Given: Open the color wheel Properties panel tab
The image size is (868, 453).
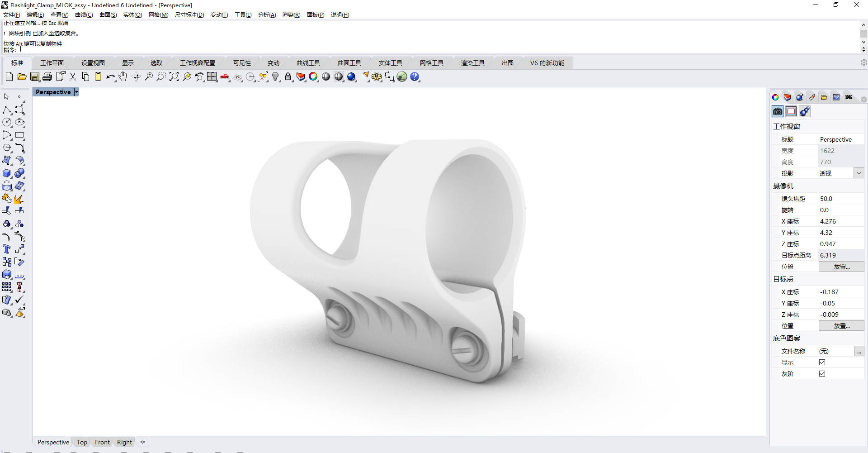Looking at the screenshot, I should (x=775, y=97).
